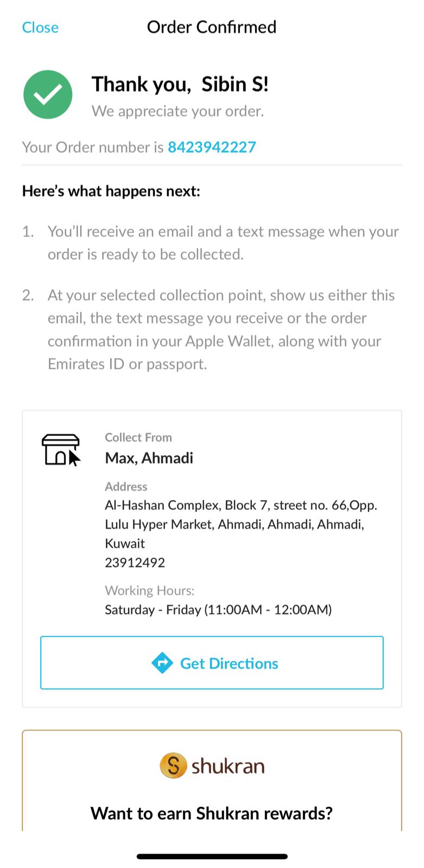This screenshot has width=424, height=868.
Task: Tap the Thank you, Sibin S! heading
Action: (x=180, y=84)
